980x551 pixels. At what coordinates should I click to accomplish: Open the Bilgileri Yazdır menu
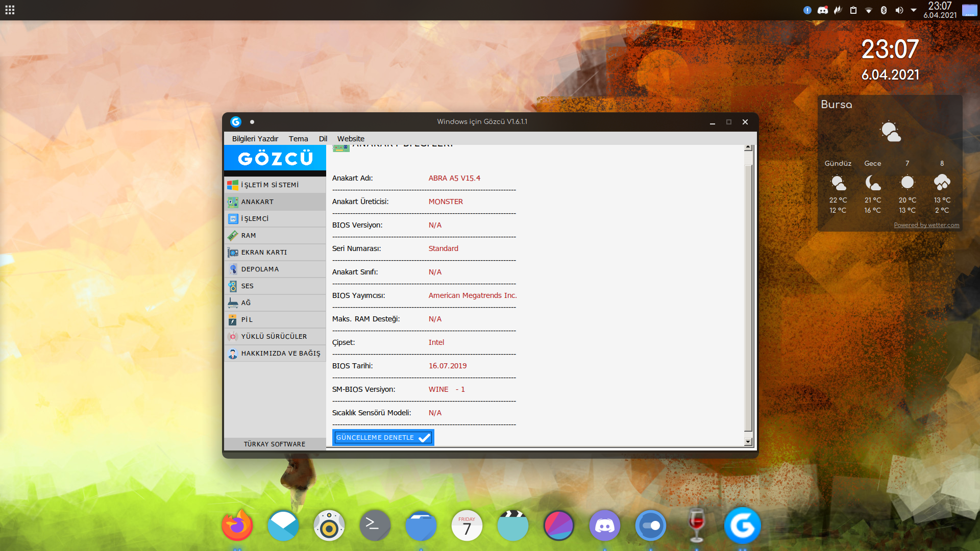255,139
